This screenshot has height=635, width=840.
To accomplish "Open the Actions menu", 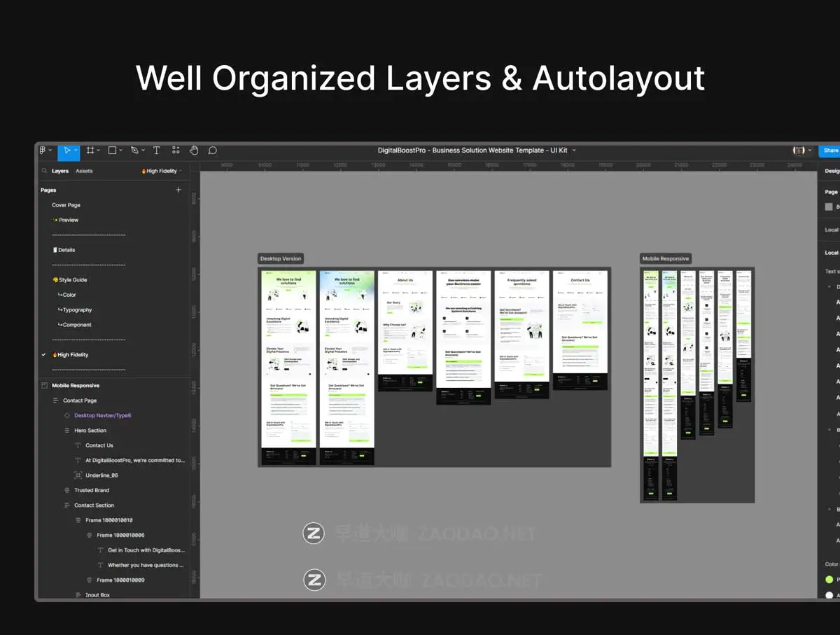I will click(x=175, y=150).
